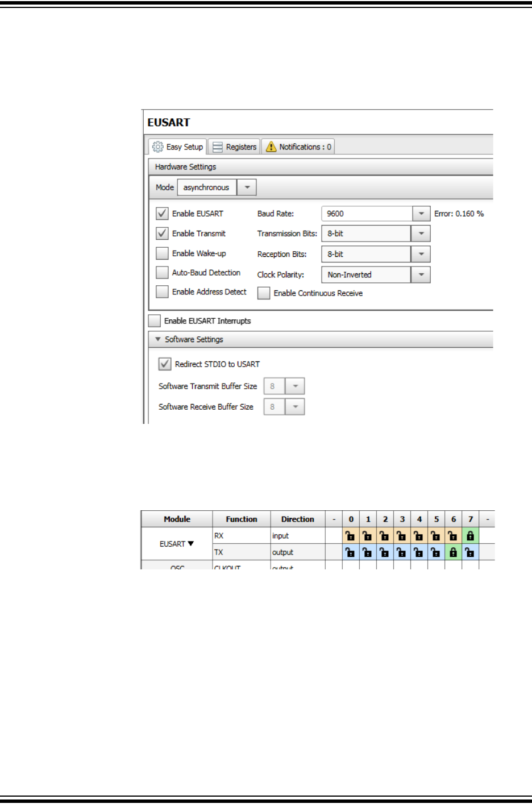The width and height of the screenshot is (532, 812).
Task: Open the Clock Polarity dropdown
Action: point(421,274)
